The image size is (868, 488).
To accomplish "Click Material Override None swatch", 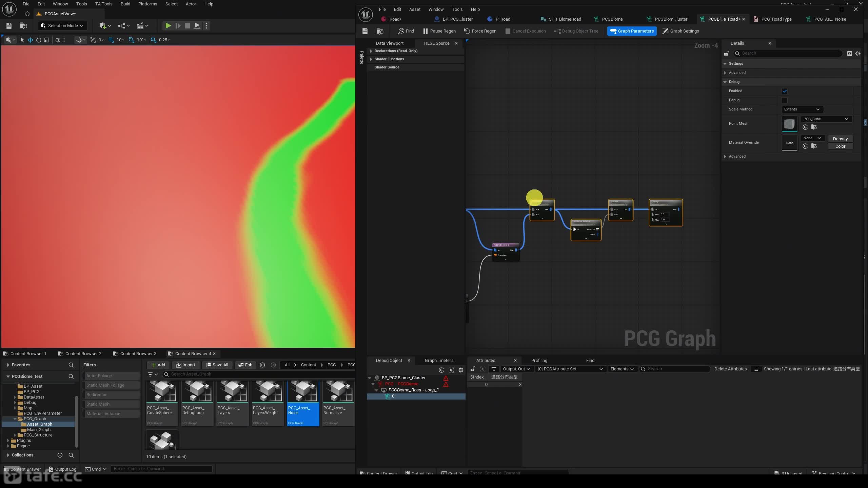I will [x=789, y=143].
